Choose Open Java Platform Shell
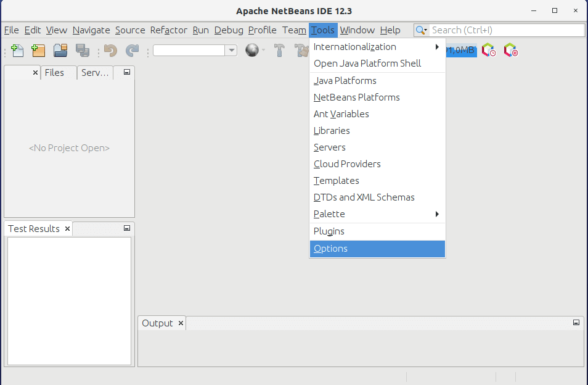This screenshot has height=385, width=588. 377,64
